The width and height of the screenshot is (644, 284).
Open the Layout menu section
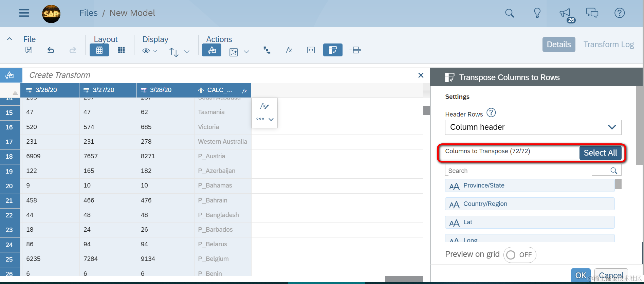(106, 39)
